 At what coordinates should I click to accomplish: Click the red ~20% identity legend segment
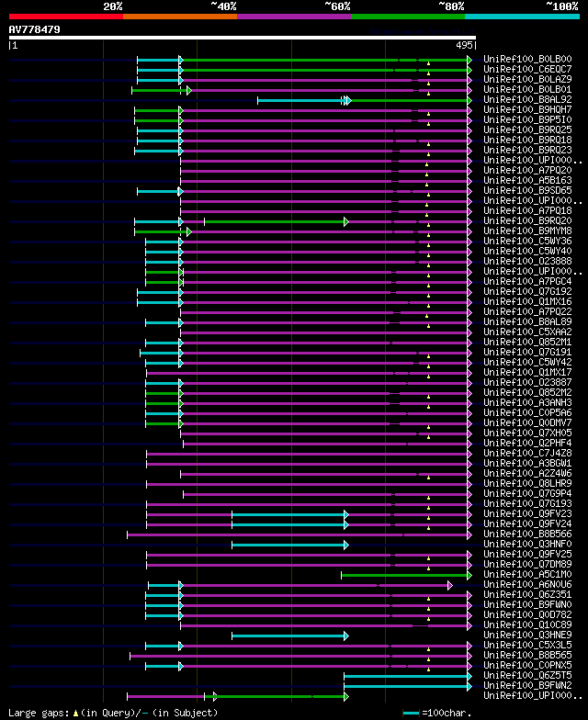66,17
